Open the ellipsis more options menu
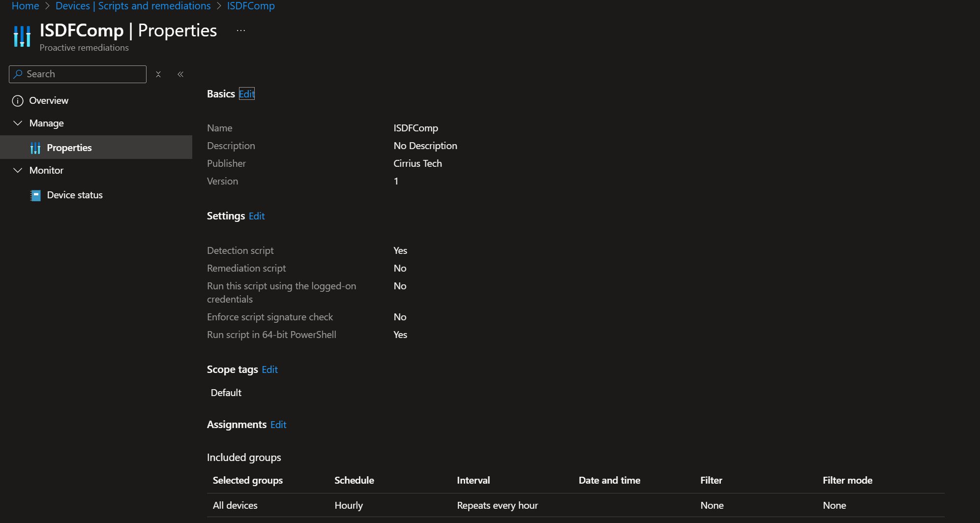 [x=241, y=31]
